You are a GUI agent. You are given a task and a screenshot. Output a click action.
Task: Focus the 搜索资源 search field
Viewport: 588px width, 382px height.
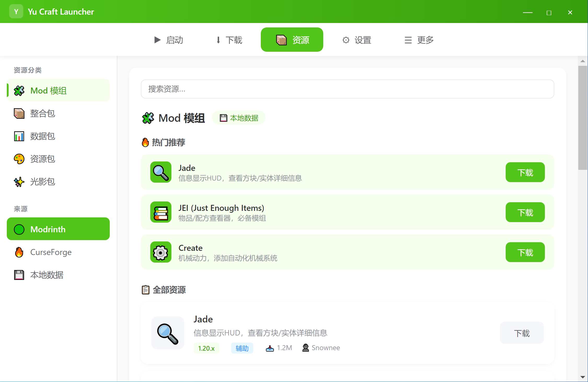pos(347,89)
